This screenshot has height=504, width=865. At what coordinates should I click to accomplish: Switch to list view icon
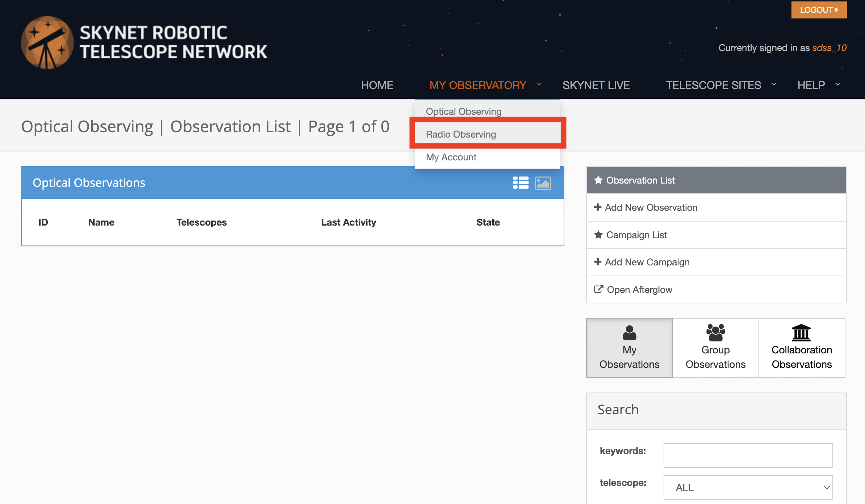coord(521,183)
